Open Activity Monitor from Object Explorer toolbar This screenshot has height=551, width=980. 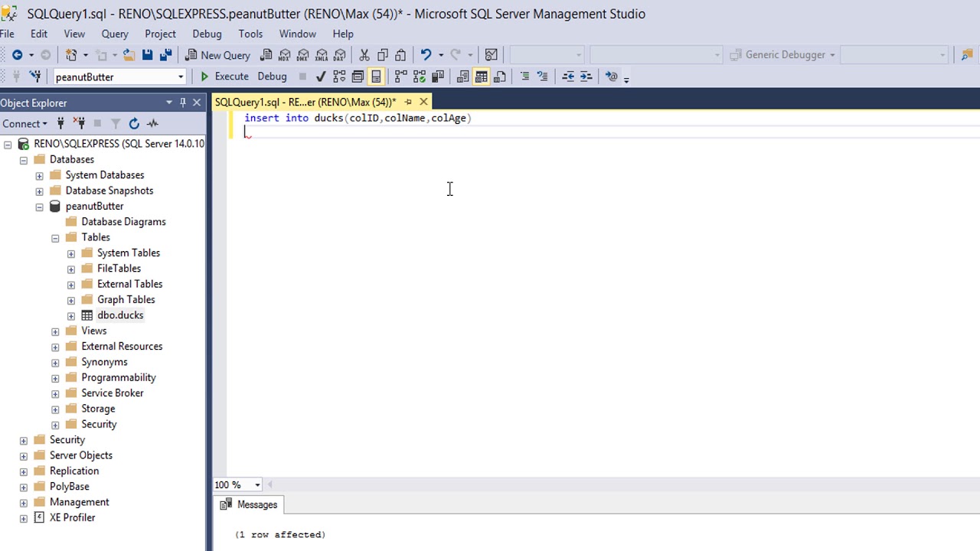[152, 123]
